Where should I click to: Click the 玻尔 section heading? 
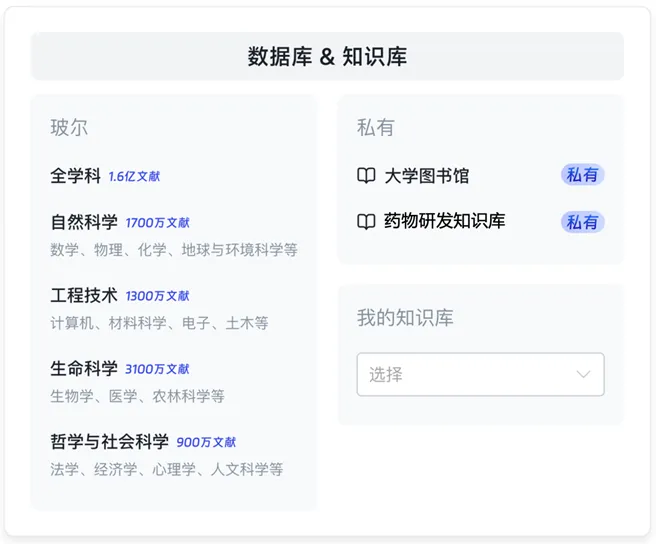69,127
